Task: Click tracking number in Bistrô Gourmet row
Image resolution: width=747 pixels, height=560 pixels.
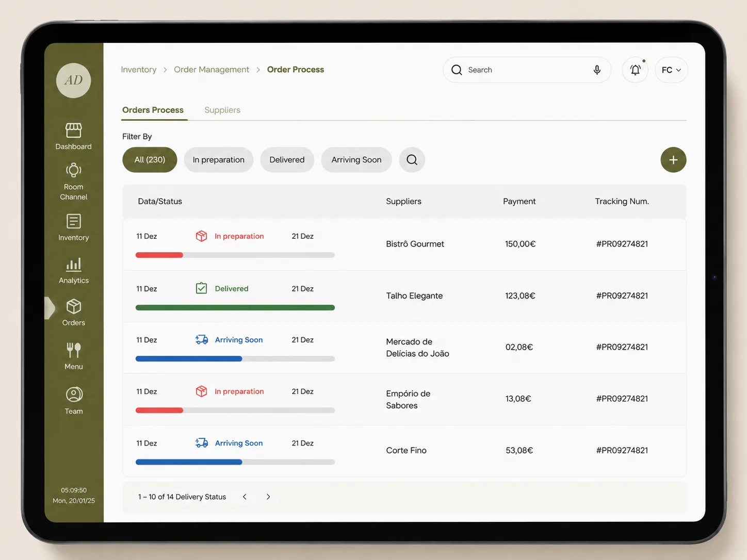Action: click(622, 244)
